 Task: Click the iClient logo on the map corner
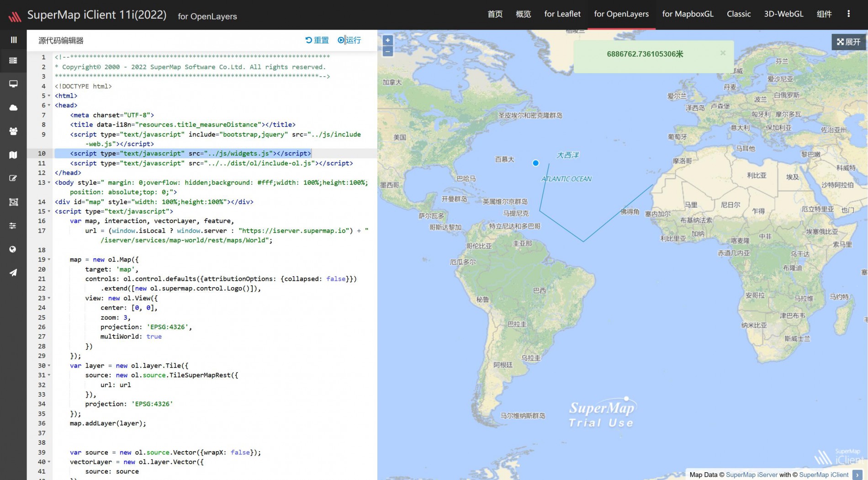pos(840,457)
